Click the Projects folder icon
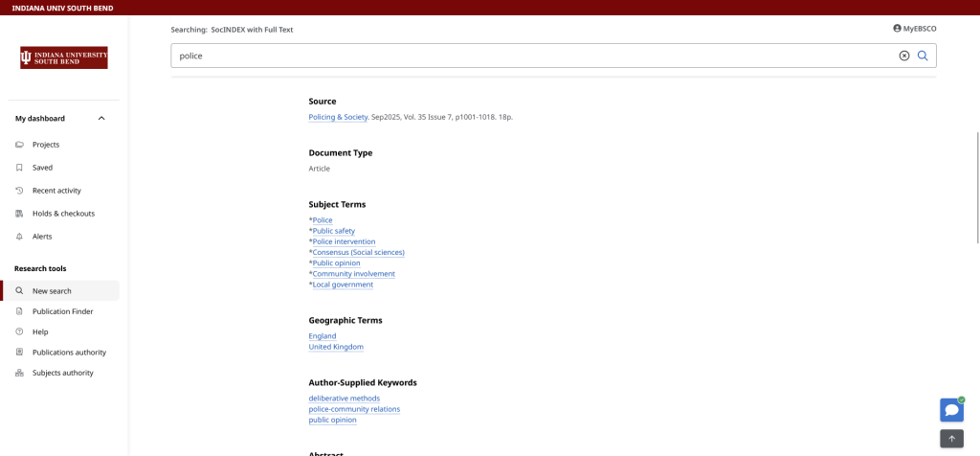The image size is (980, 456). point(19,145)
